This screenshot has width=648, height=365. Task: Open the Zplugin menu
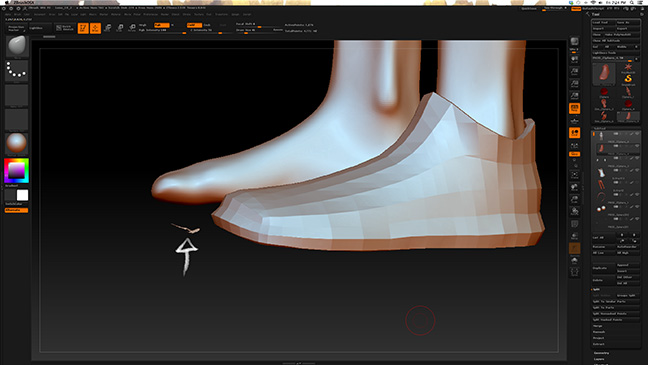235,14
